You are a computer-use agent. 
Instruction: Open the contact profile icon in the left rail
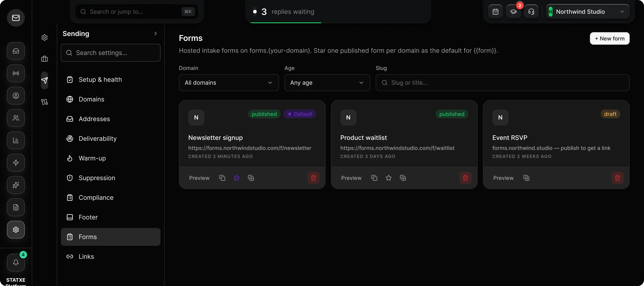(x=16, y=96)
